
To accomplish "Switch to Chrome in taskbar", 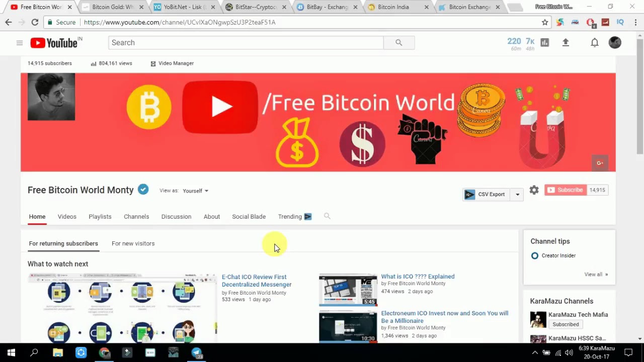I will pyautogui.click(x=104, y=352).
